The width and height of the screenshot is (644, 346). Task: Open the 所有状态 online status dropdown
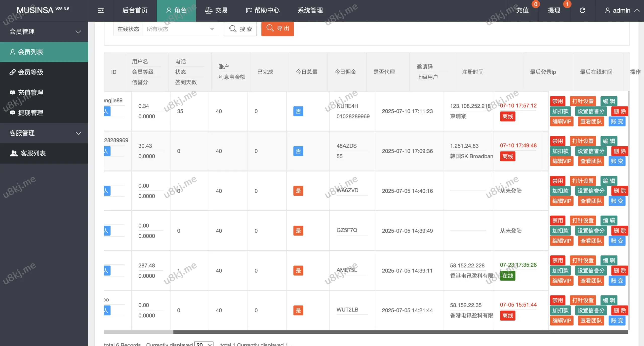pos(181,29)
